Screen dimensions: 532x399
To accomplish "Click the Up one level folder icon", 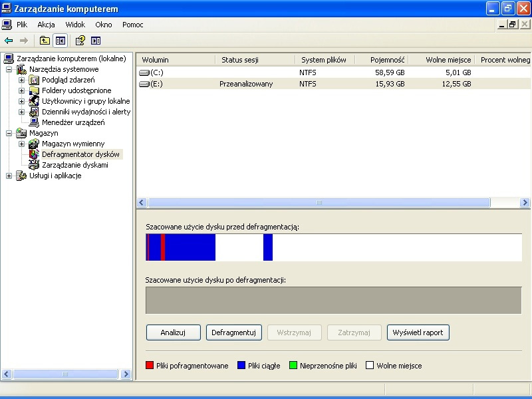I will (45, 41).
